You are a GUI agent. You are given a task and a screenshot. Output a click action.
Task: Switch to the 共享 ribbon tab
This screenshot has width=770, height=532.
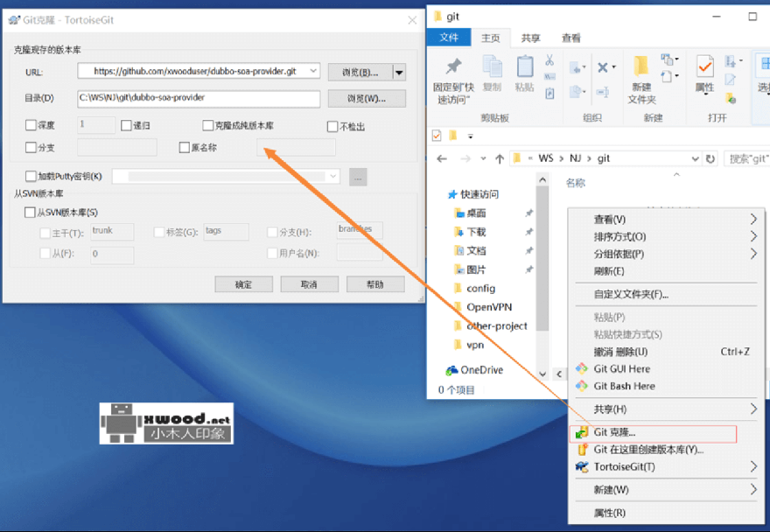point(530,38)
